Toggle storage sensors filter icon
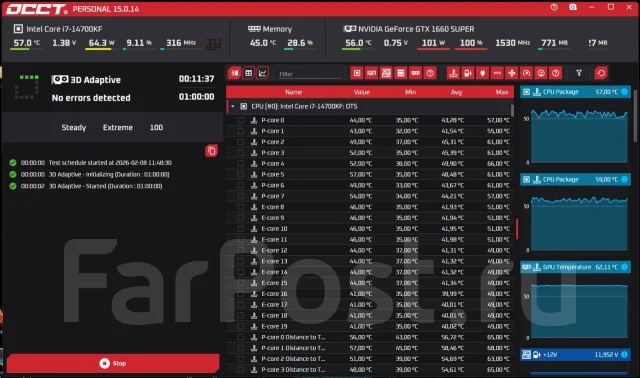The height and width of the screenshot is (378, 640). coord(401,73)
